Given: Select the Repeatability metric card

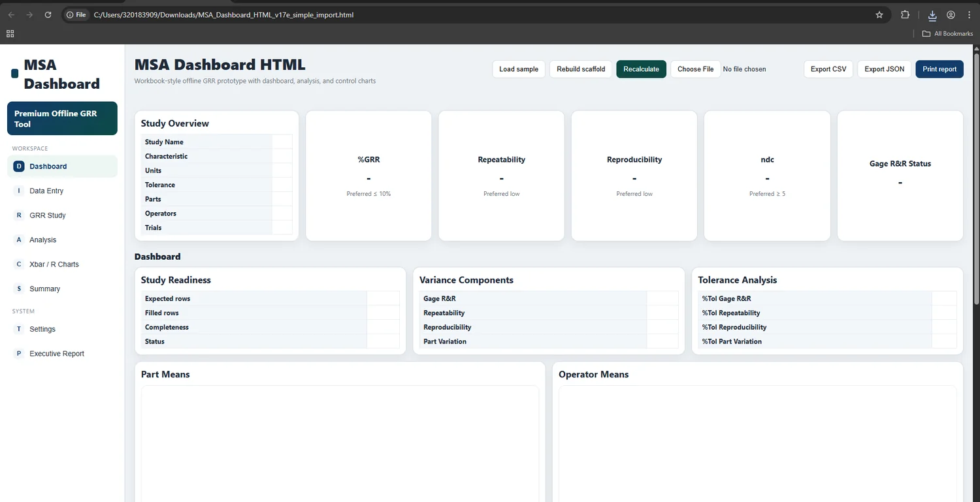Looking at the screenshot, I should 501,176.
